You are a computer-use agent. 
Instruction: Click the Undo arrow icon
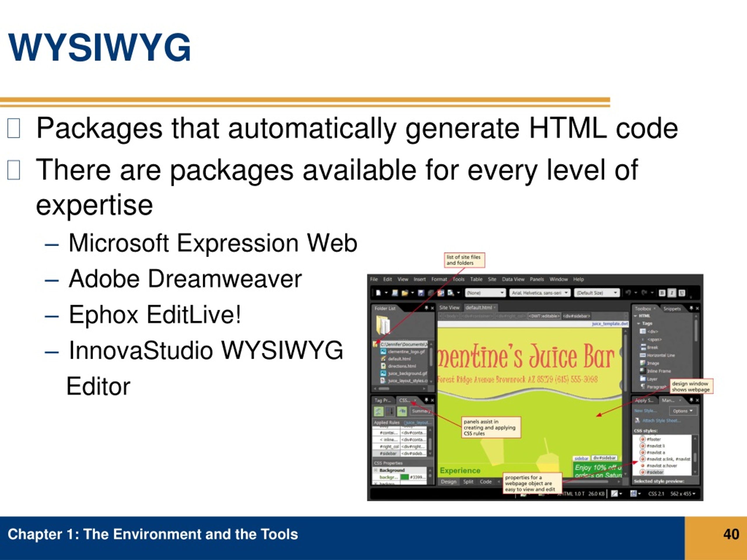(x=628, y=293)
